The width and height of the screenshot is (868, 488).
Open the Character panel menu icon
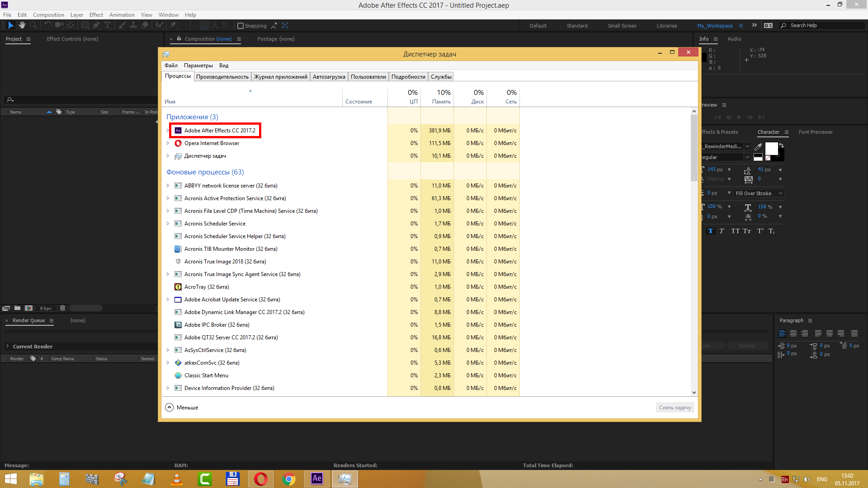(787, 132)
